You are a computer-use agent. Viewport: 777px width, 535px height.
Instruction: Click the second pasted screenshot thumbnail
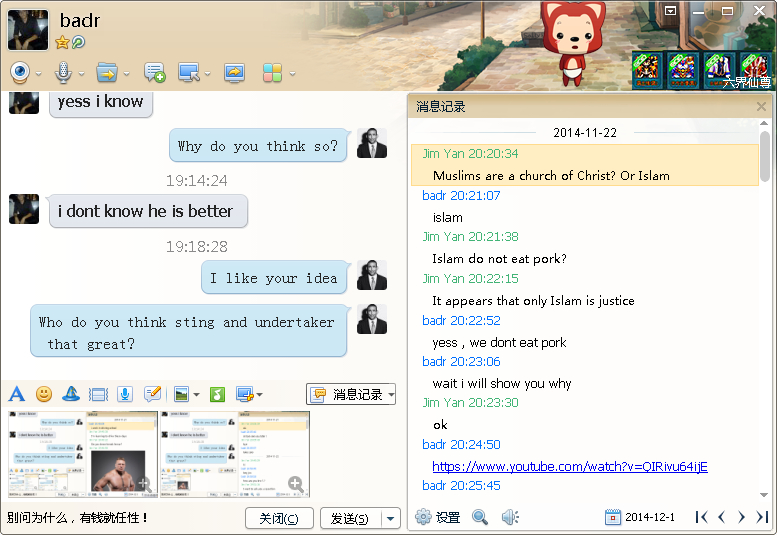234,454
